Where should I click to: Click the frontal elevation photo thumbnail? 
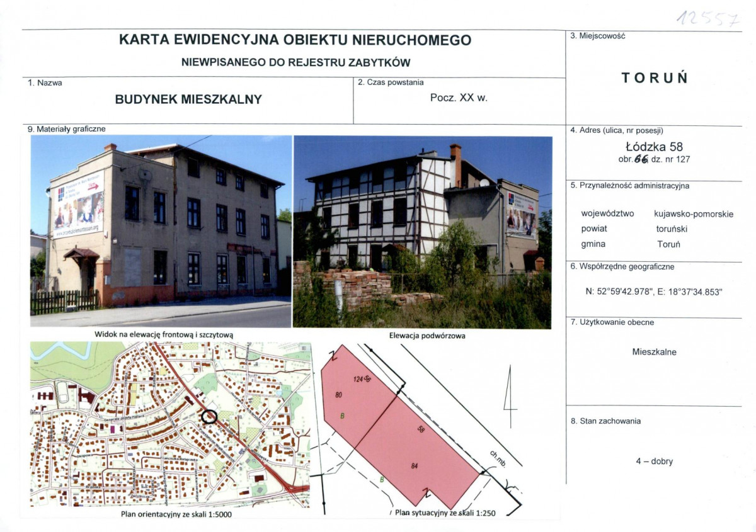coord(157,230)
